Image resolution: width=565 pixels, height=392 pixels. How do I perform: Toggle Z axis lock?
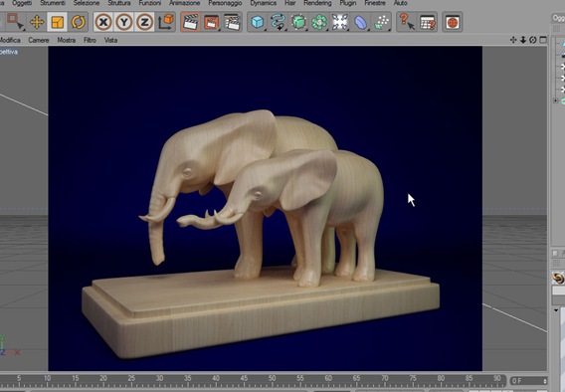[x=144, y=22]
